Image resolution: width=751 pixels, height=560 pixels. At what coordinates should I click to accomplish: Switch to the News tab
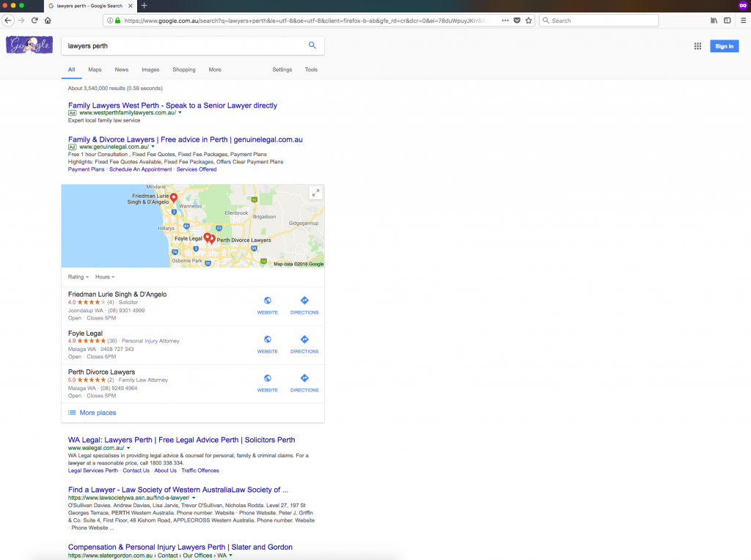tap(122, 70)
